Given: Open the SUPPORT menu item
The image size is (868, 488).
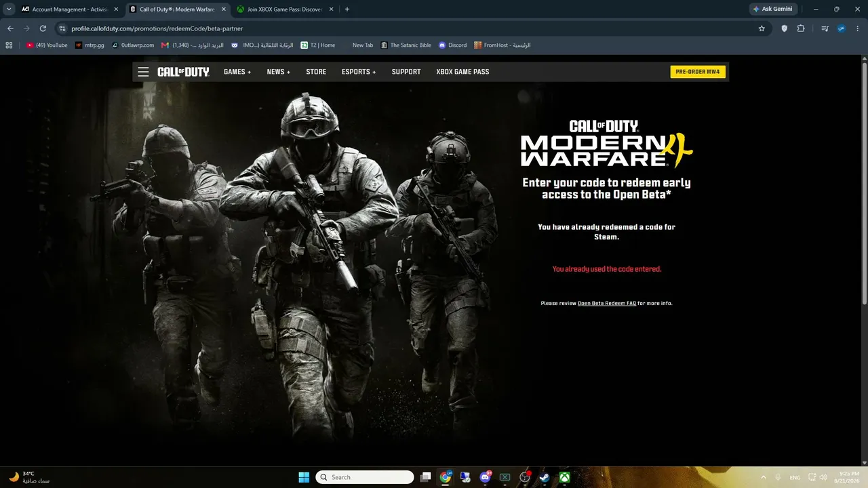Looking at the screenshot, I should point(406,72).
